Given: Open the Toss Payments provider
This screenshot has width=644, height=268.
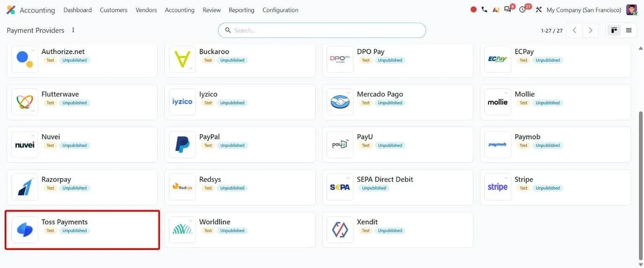Looking at the screenshot, I should pos(82,230).
